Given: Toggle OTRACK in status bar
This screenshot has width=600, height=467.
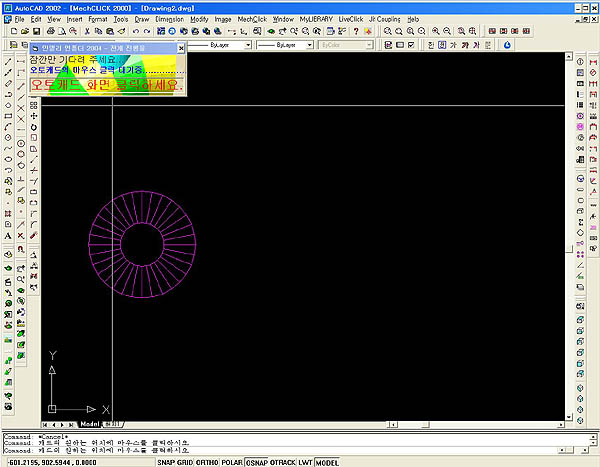Looking at the screenshot, I should pyautogui.click(x=283, y=462).
